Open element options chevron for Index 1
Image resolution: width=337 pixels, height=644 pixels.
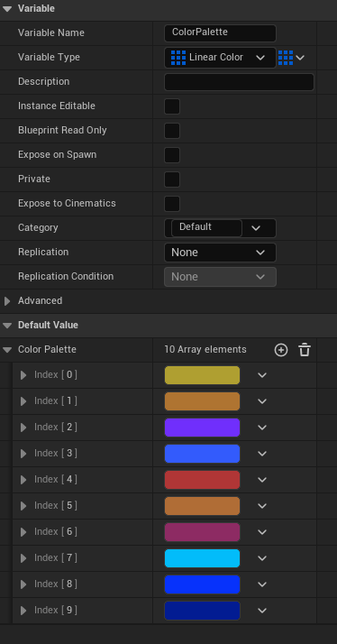click(x=262, y=401)
